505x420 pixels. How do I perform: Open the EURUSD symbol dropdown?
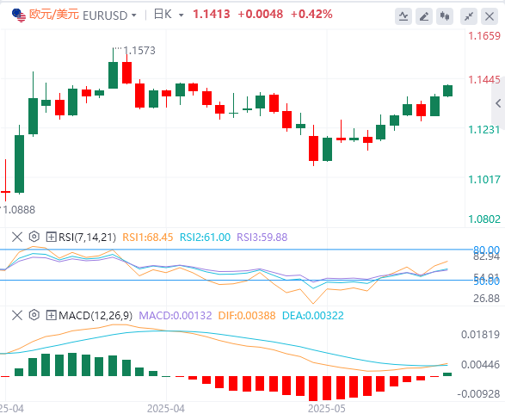click(133, 15)
